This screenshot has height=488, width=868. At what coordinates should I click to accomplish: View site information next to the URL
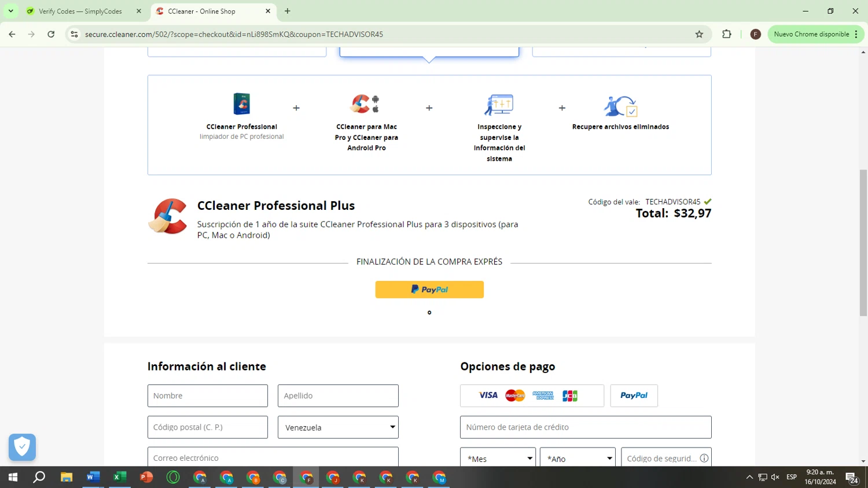74,34
